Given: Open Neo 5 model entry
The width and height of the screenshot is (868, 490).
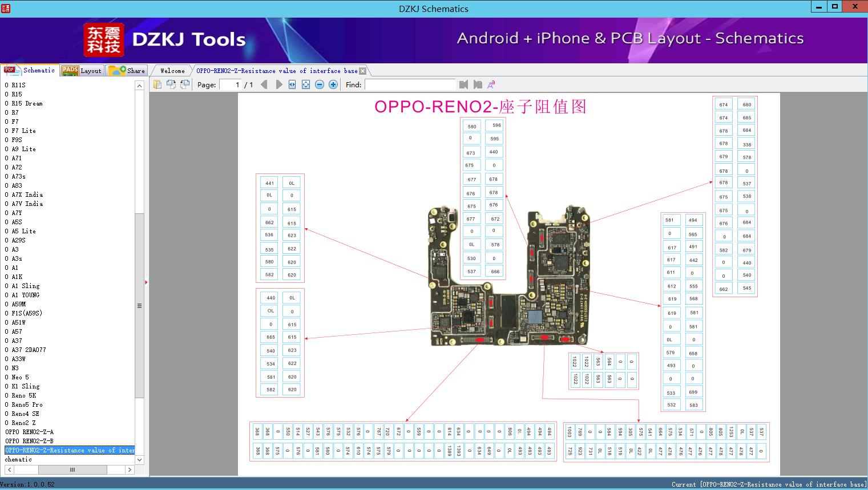Looking at the screenshot, I should tap(17, 377).
